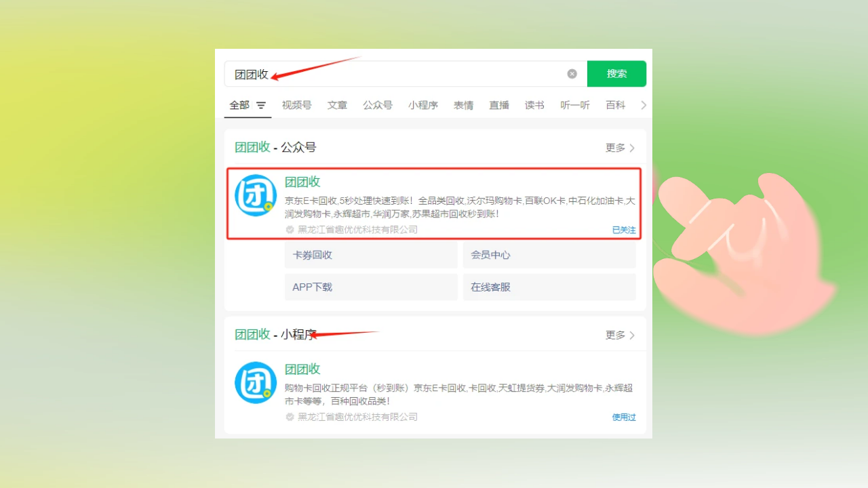The height and width of the screenshot is (488, 868).
Task: Click the verified badge icon under the 小程序 result
Action: click(x=290, y=417)
